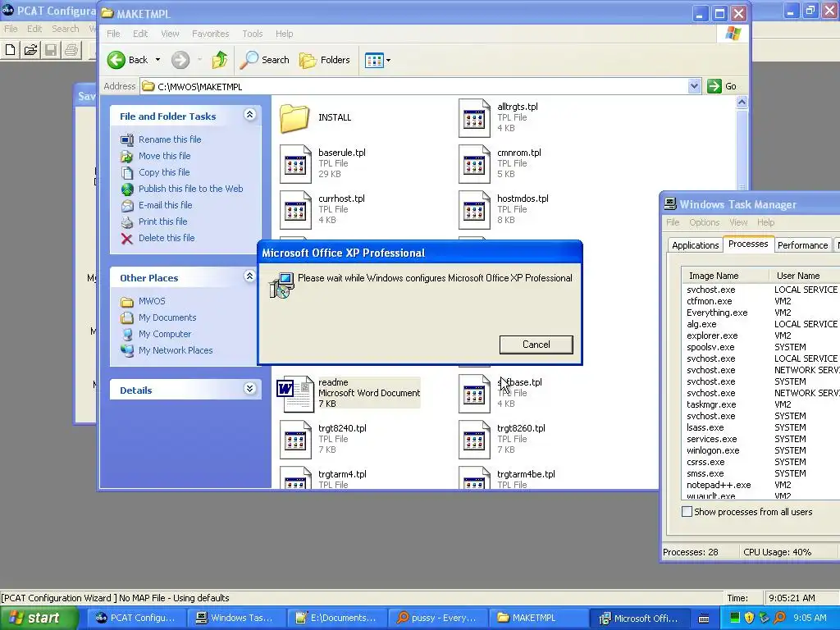Click New document icon in PCAT toolbar
840x630 pixels.
tap(10, 50)
